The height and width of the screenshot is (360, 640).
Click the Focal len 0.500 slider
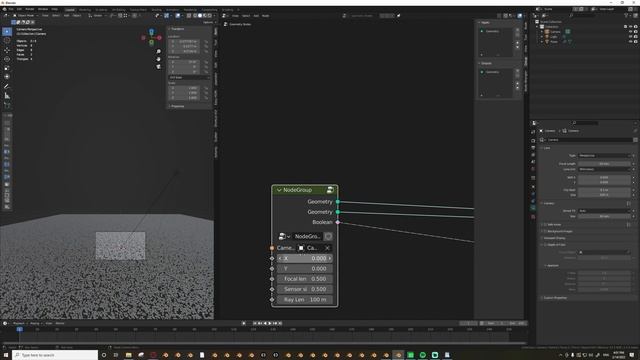tap(305, 279)
